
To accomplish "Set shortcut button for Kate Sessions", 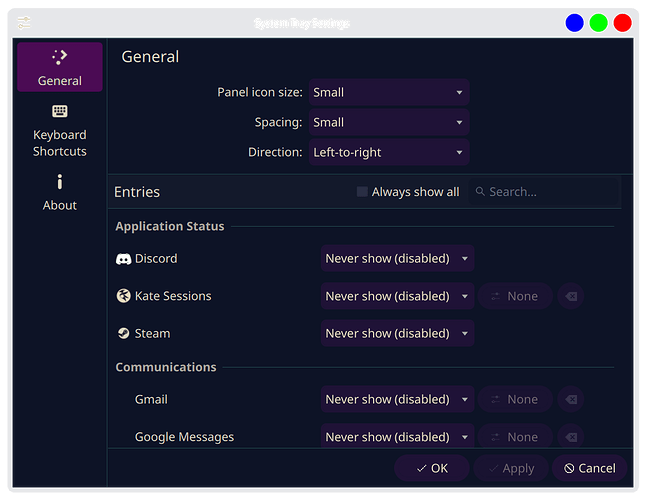I will [514, 296].
